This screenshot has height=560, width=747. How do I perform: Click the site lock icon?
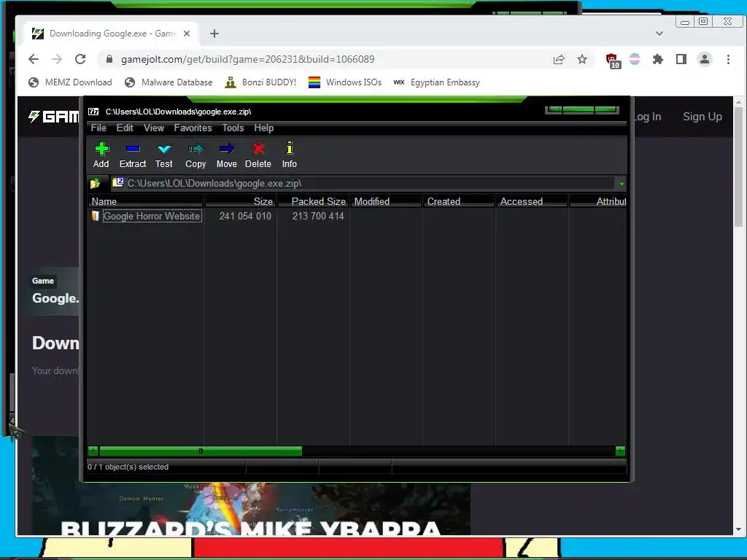click(x=109, y=59)
